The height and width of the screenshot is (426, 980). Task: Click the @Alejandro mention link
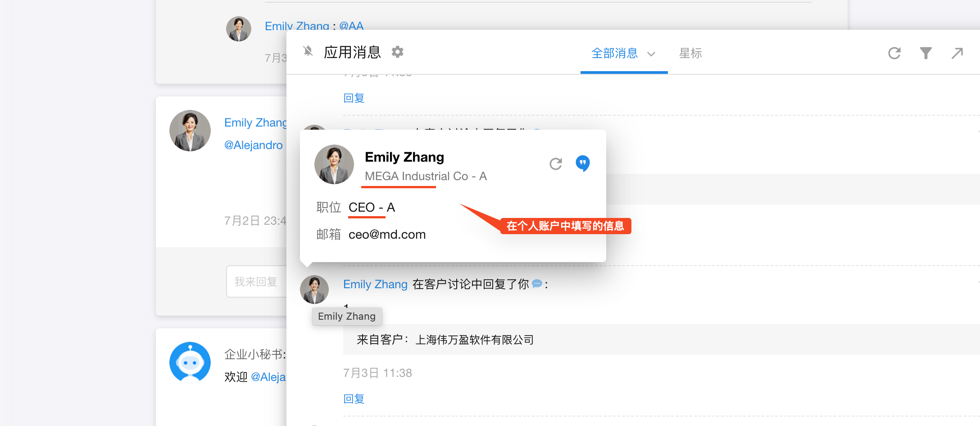coord(254,145)
